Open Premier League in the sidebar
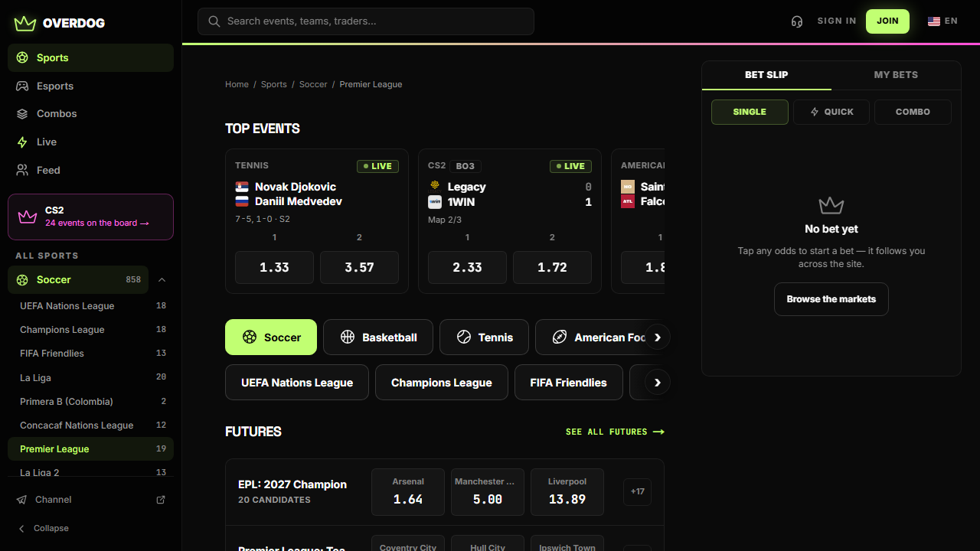Viewport: 980px width, 551px height. [x=90, y=449]
